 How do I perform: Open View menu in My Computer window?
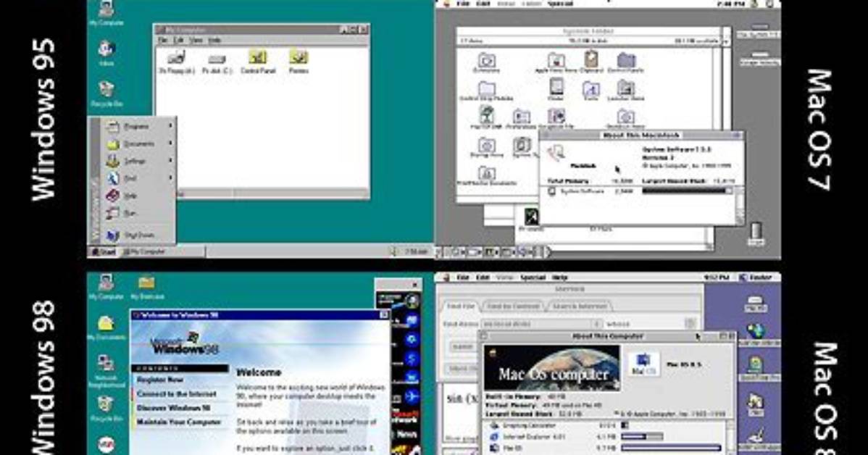click(x=196, y=41)
